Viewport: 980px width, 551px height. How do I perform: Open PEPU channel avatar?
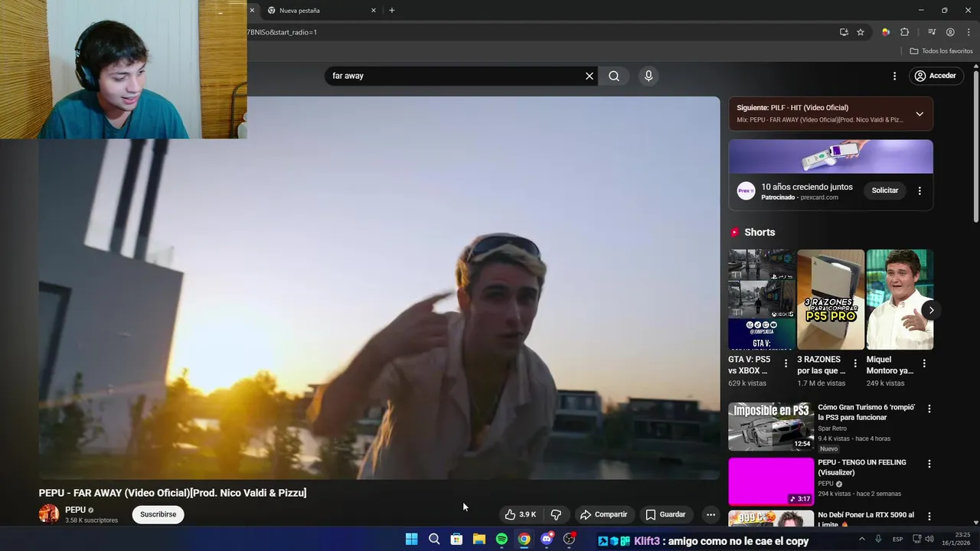pos(49,514)
